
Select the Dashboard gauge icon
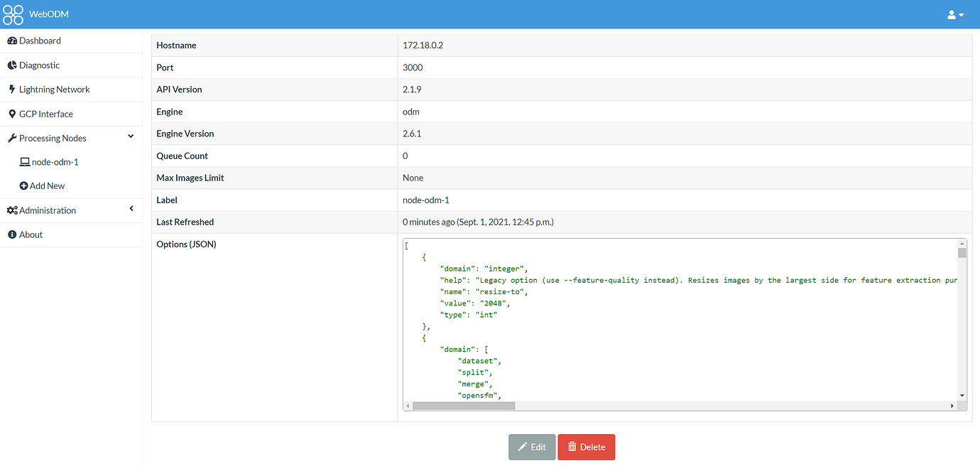[12, 40]
